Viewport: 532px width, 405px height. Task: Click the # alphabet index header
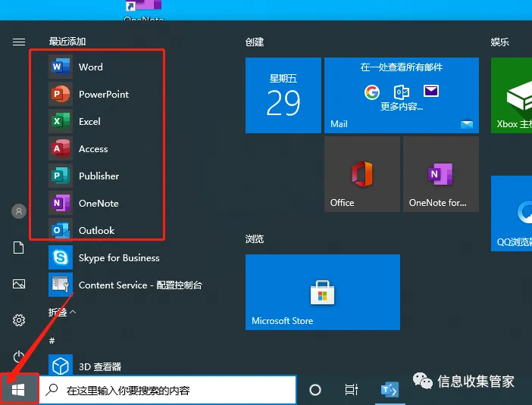(52, 340)
